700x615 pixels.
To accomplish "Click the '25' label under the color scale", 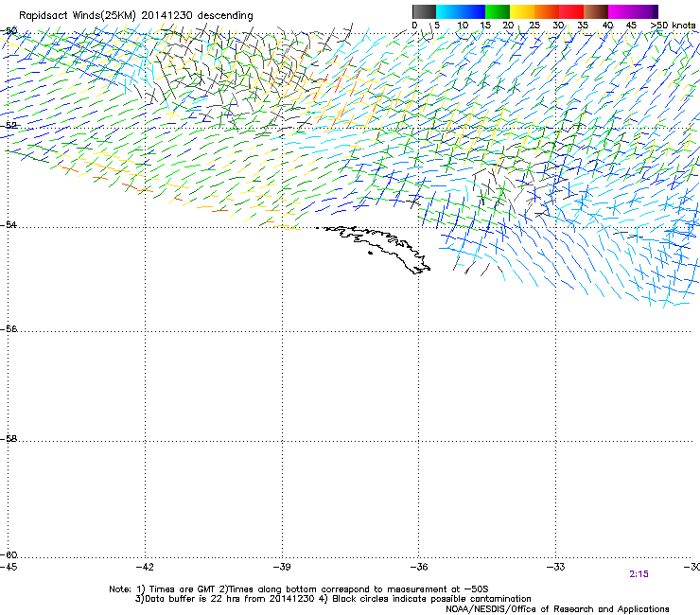I will point(534,26).
